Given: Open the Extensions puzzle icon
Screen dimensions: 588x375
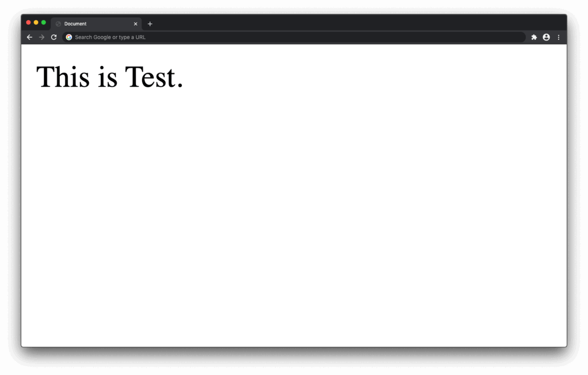Looking at the screenshot, I should pyautogui.click(x=534, y=37).
